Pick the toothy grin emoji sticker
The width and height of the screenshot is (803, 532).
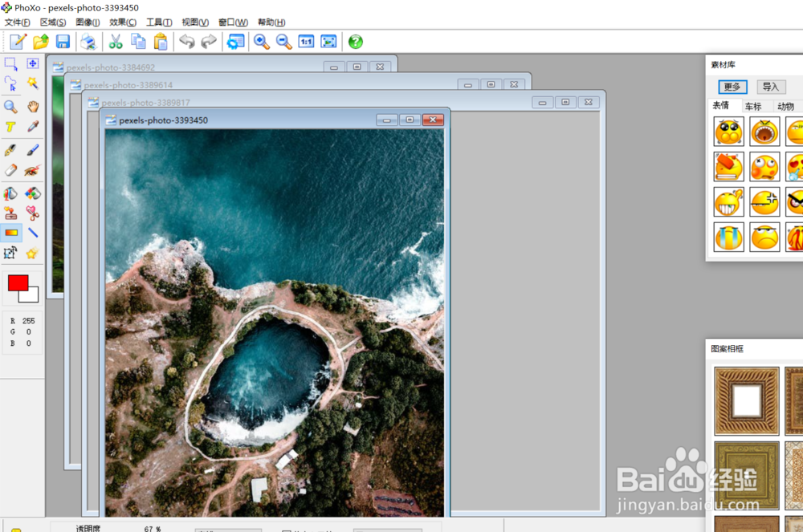(729, 201)
